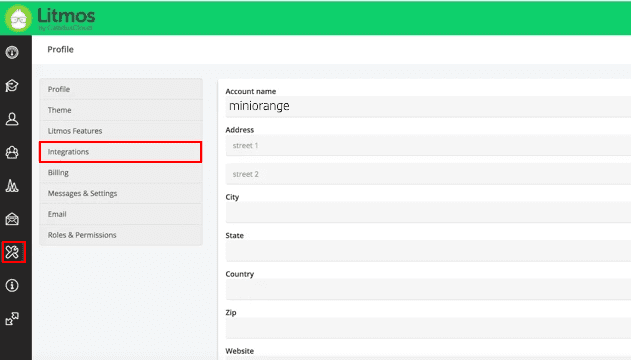Click the Profile page heading
Viewport: 631px width, 360px height.
60,49
